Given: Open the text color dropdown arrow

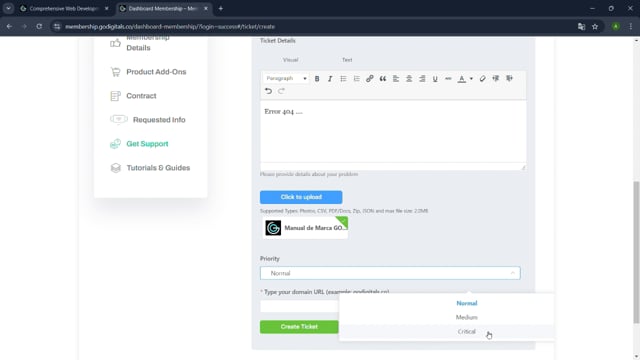Looking at the screenshot, I should (471, 78).
